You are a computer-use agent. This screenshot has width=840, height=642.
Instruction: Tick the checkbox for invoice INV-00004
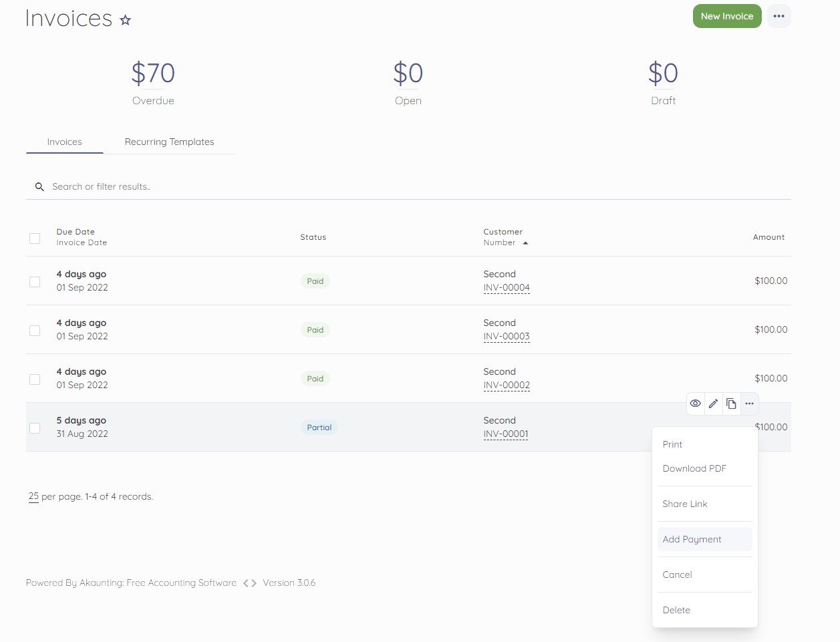(35, 281)
